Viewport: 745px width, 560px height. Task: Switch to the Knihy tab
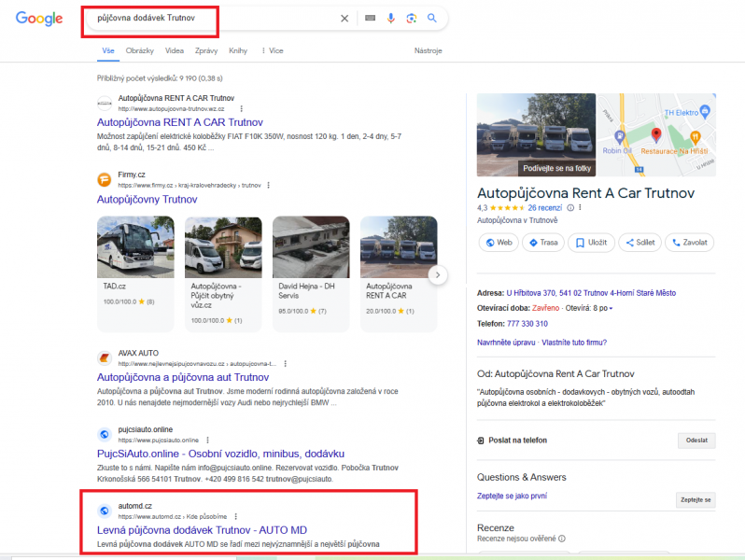tap(238, 50)
